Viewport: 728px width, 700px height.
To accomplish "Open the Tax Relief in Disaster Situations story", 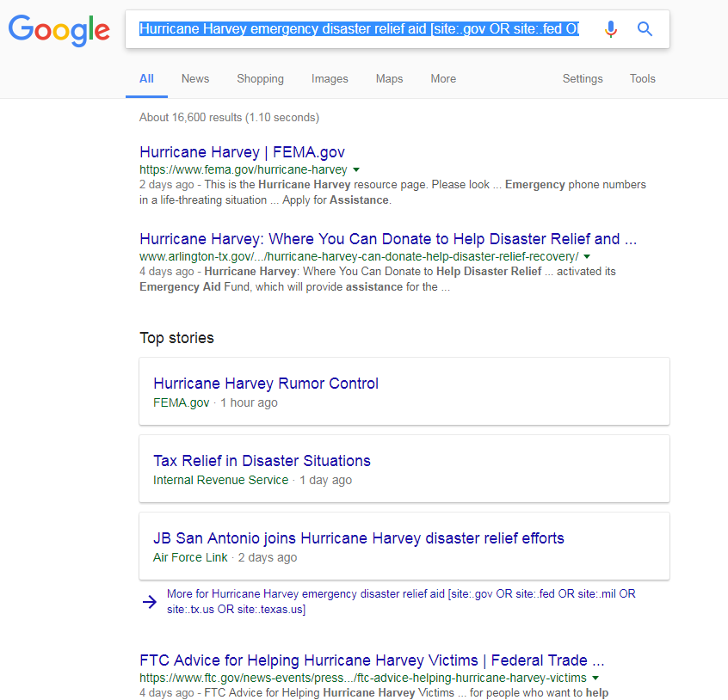I will [262, 461].
